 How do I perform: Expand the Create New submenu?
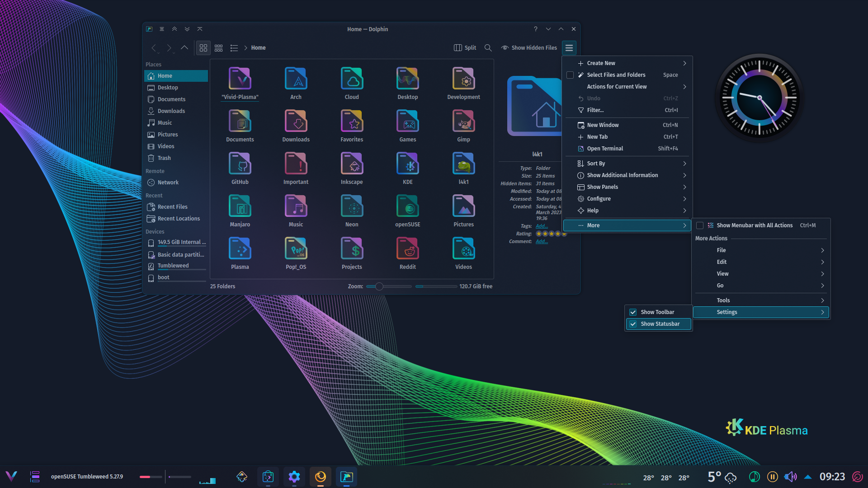pyautogui.click(x=627, y=63)
